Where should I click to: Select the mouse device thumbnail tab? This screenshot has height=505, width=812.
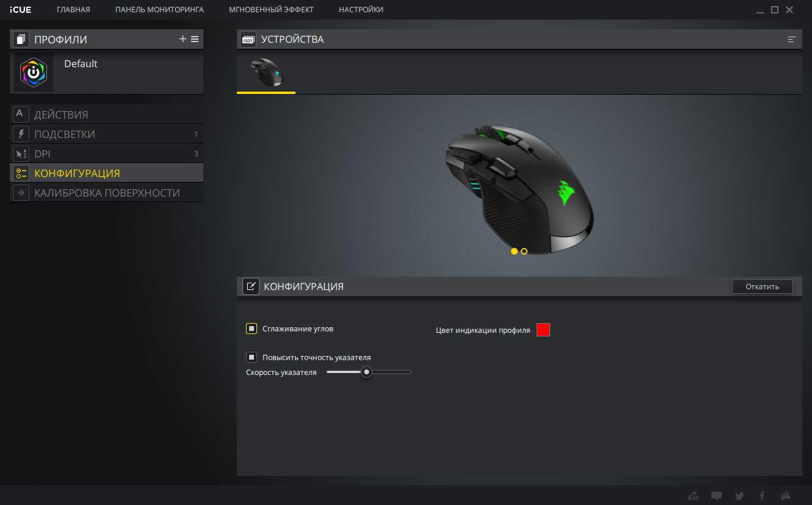(266, 73)
